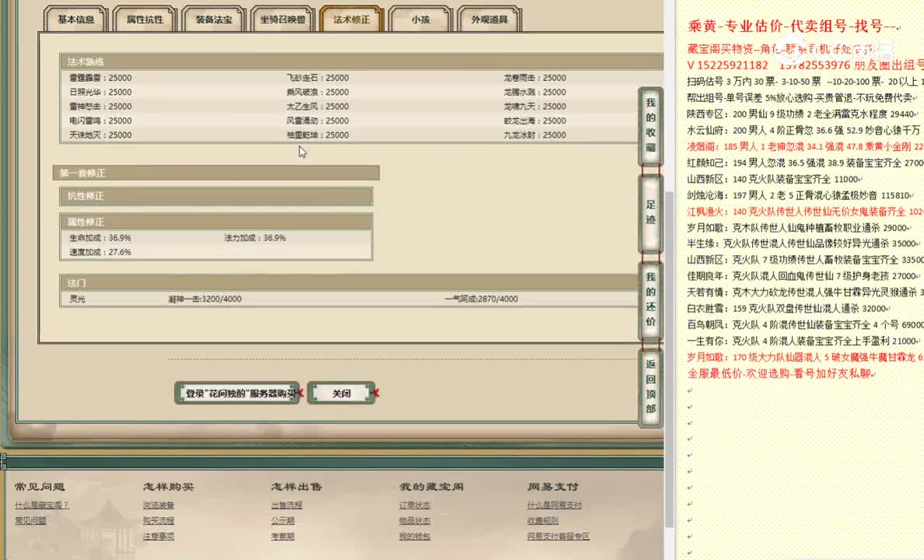The image size is (924, 560).
Task: Select the 雷神怒击：25000 entry
Action: point(101,107)
